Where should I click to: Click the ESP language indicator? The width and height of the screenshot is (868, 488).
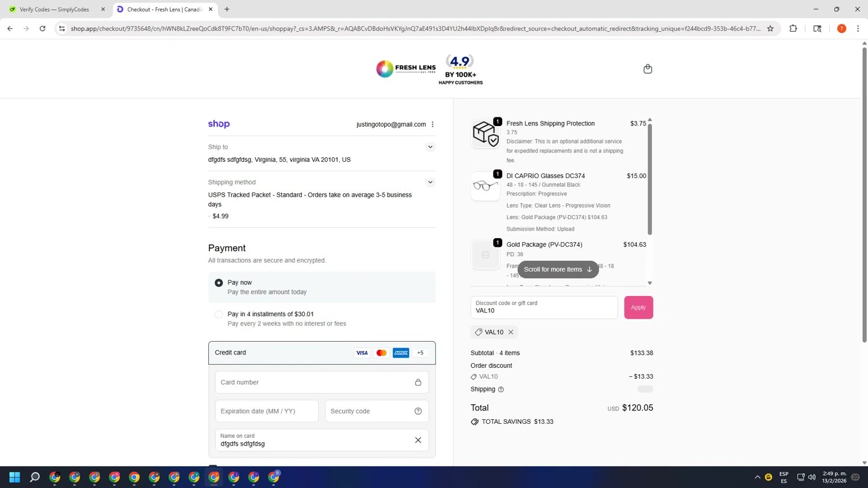pyautogui.click(x=784, y=477)
